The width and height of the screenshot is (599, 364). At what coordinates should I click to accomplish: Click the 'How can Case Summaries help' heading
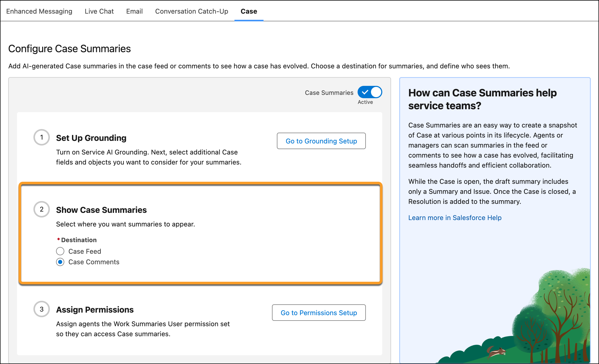tap(483, 99)
